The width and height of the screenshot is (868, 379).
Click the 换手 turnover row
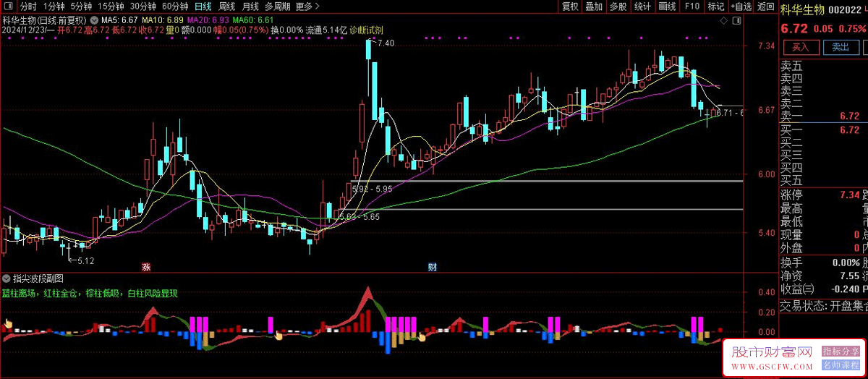[x=824, y=263]
